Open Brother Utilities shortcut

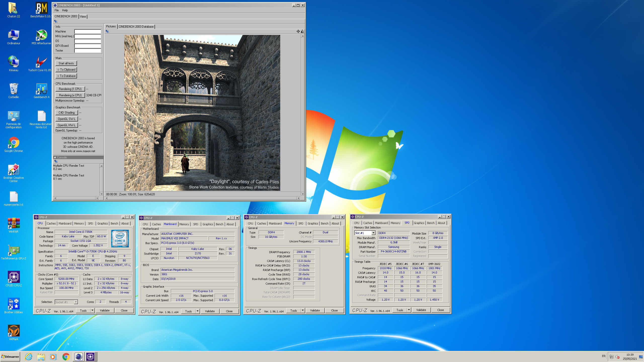13,306
